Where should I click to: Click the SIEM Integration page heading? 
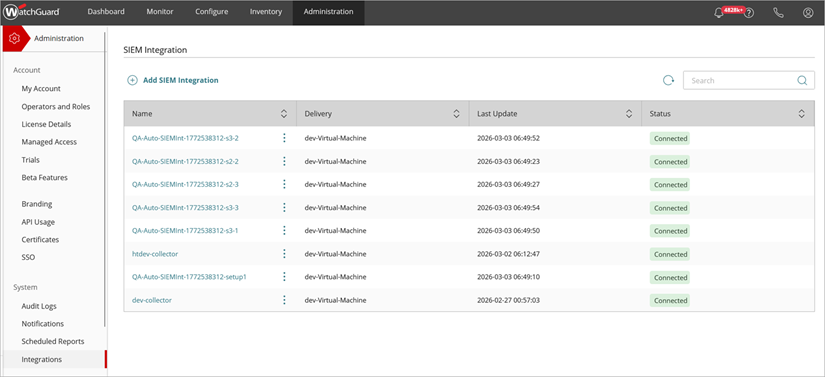click(155, 50)
